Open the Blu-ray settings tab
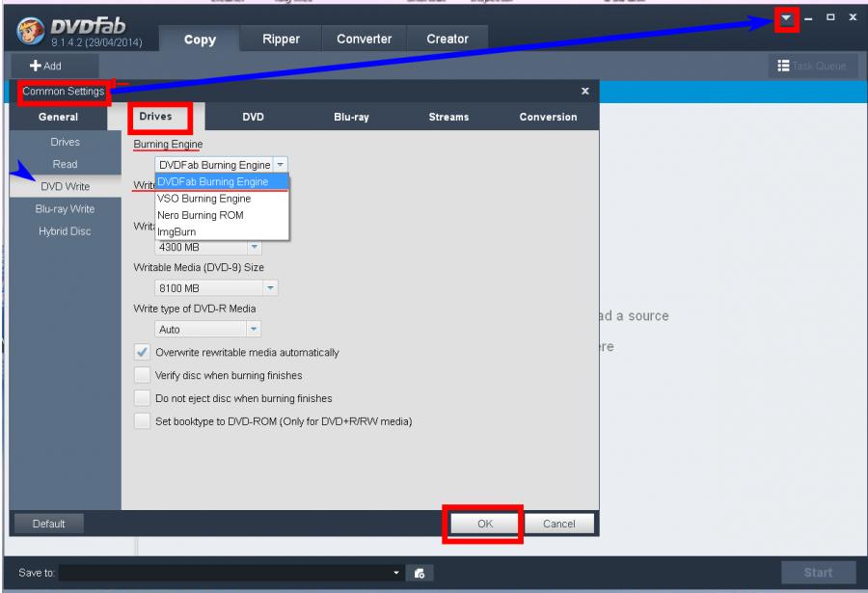 point(351,117)
